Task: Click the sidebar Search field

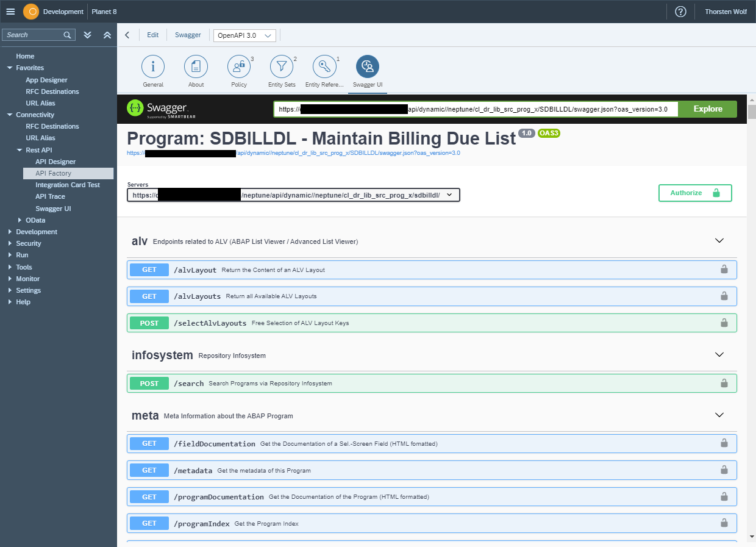Action: (34, 35)
